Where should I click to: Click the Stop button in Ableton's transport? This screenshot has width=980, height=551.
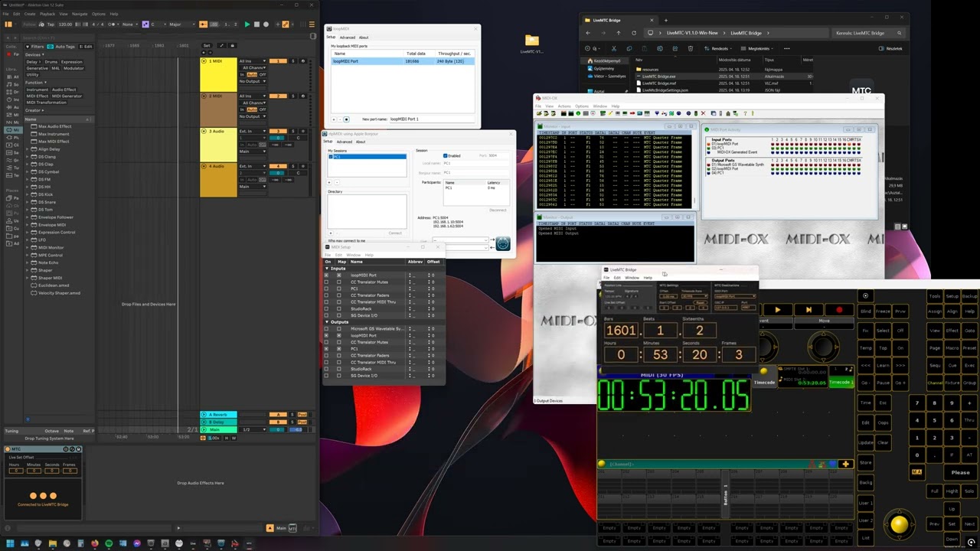pos(256,24)
